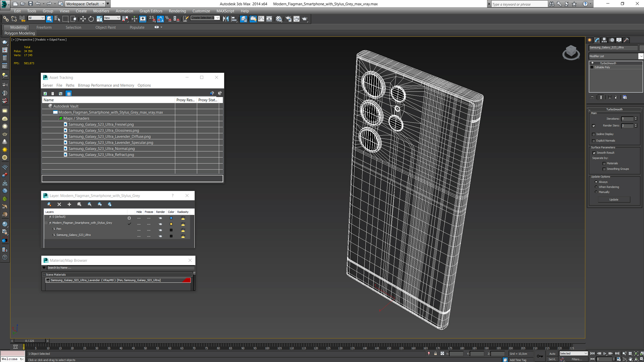Click the ViewCube in the viewport
644x362 pixels.
click(x=571, y=53)
